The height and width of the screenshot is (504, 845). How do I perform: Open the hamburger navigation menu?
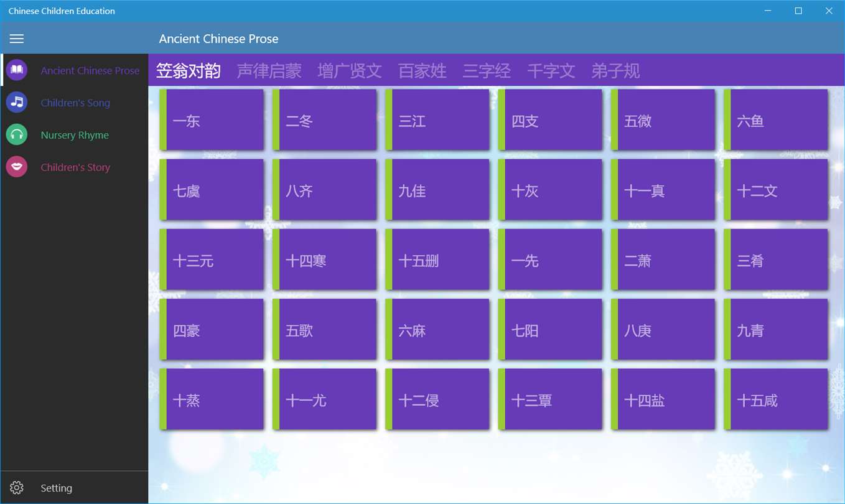coord(17,39)
